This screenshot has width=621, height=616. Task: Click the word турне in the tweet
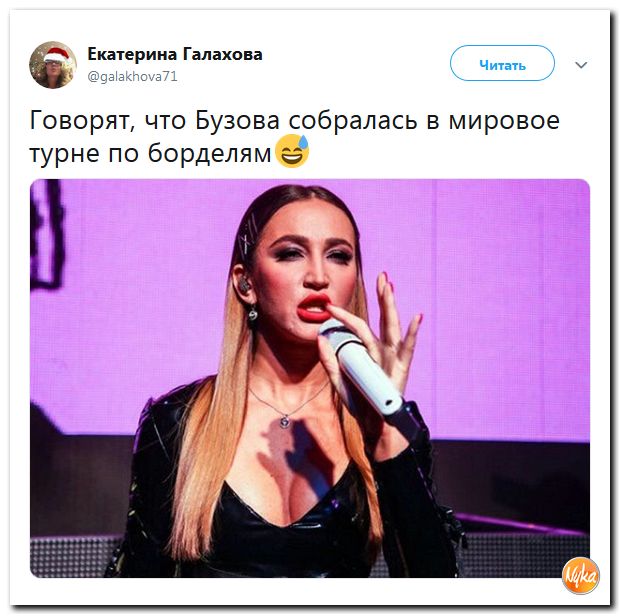point(65,154)
